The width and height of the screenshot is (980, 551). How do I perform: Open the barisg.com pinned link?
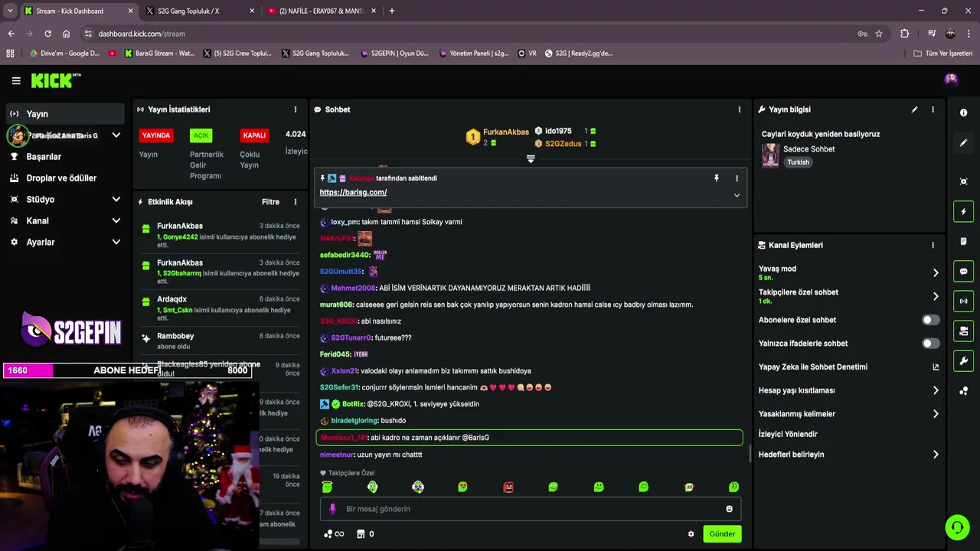click(353, 192)
